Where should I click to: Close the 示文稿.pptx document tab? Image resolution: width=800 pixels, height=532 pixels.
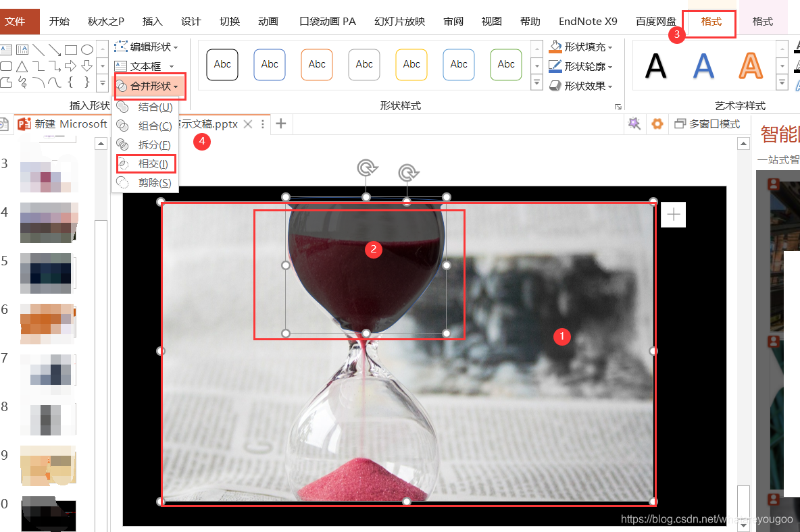point(248,124)
